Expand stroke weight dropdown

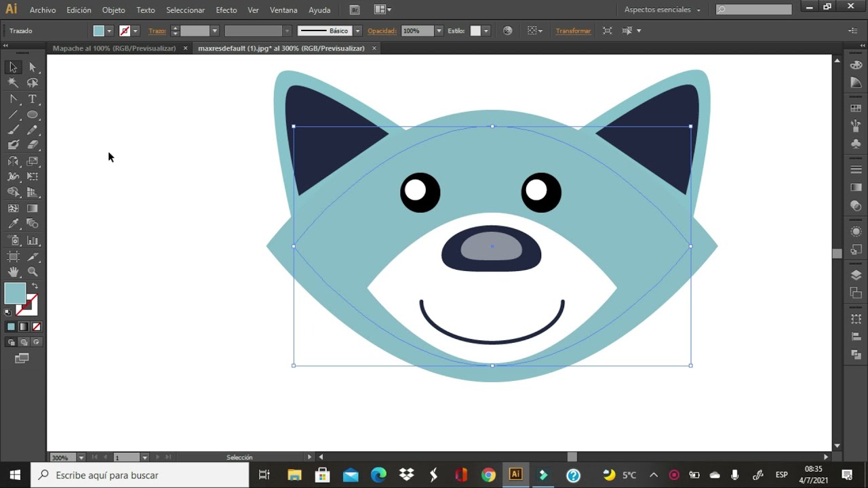point(214,30)
